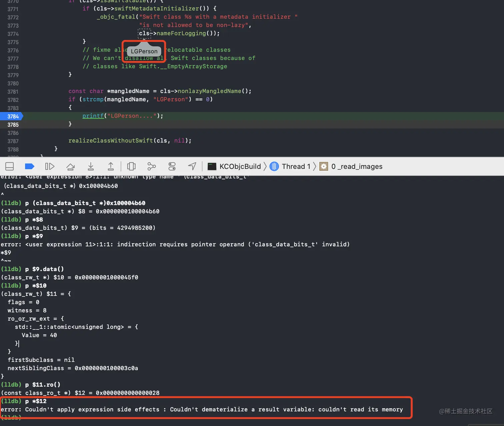The height and width of the screenshot is (426, 504).
Task: Open the Thread 1 breadcrumb
Action: (x=290, y=166)
